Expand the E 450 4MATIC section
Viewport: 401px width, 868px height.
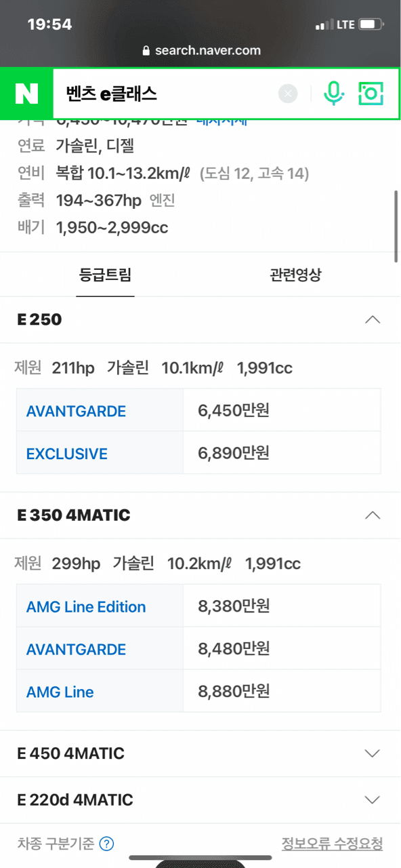[x=373, y=753]
